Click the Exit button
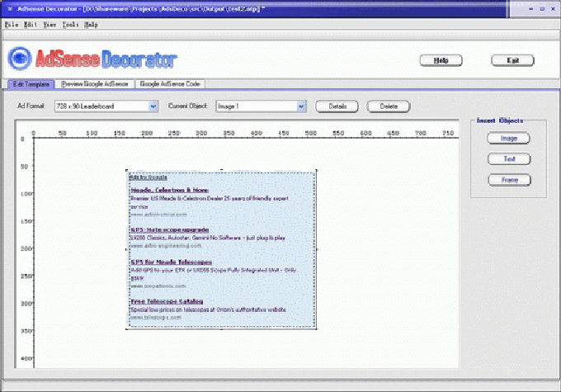 512,60
